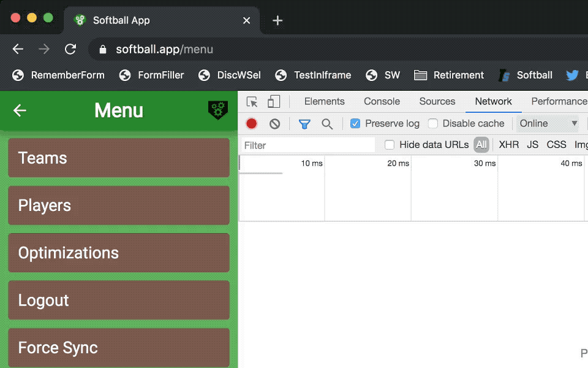Clear the network log
Image resolution: width=588 pixels, height=368 pixels.
(x=275, y=123)
